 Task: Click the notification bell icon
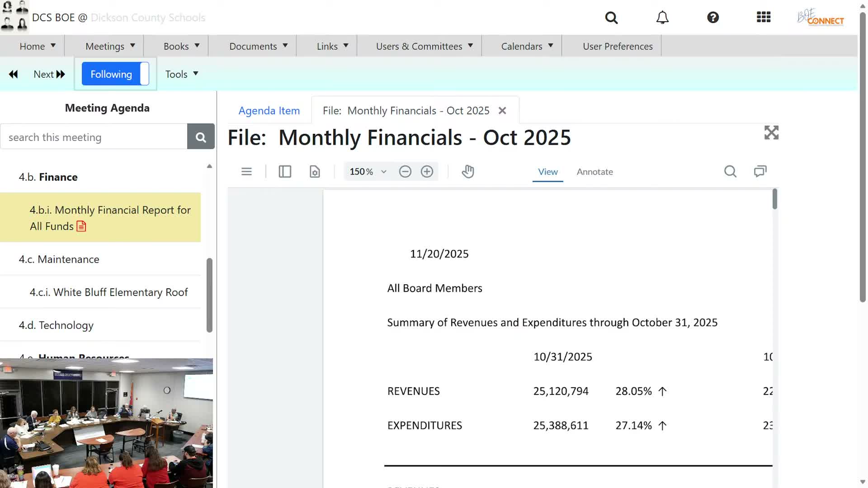[x=662, y=18]
